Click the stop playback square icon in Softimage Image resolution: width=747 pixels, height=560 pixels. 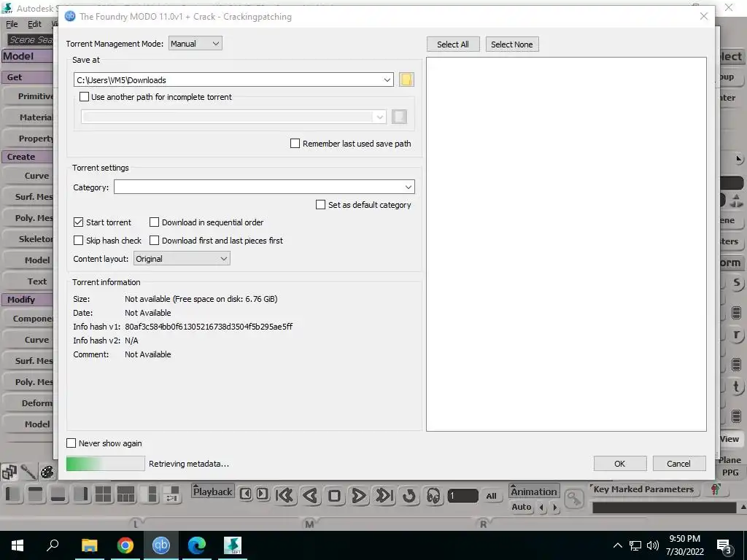334,496
